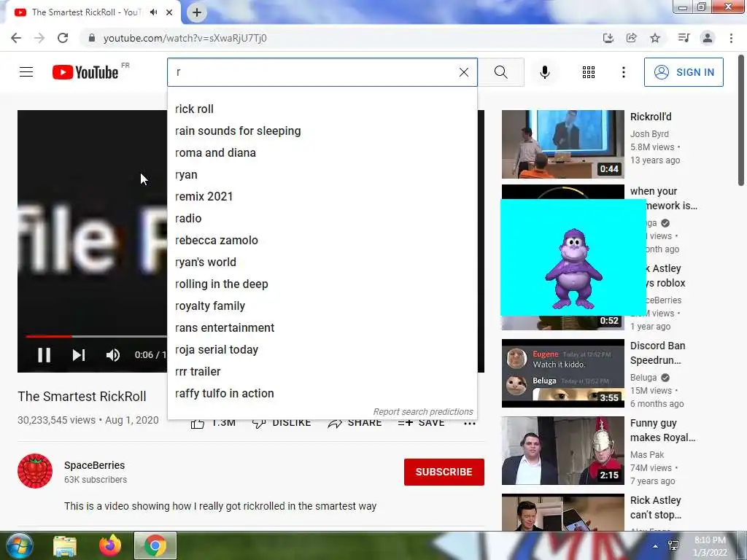The width and height of the screenshot is (747, 560).
Task: Open the YouTube hamburger guide menu
Action: coord(26,72)
